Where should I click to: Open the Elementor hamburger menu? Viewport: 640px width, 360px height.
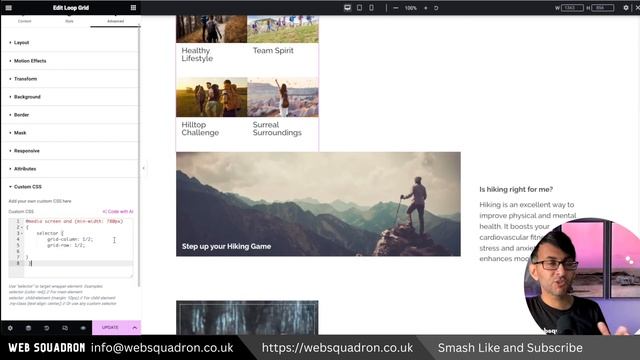(x=9, y=8)
